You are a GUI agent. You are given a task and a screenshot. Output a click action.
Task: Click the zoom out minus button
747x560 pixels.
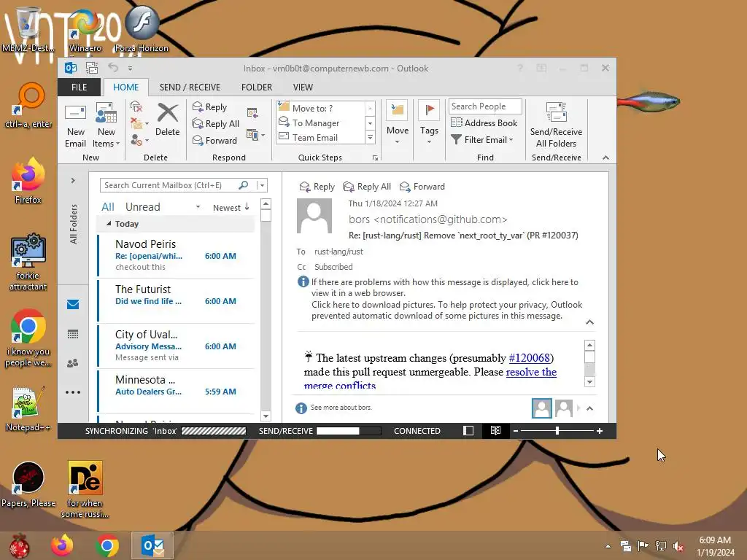pos(516,430)
